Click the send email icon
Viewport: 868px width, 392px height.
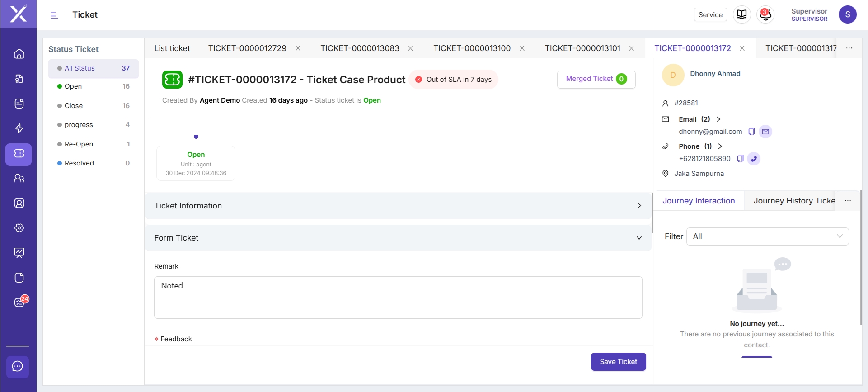(x=765, y=132)
